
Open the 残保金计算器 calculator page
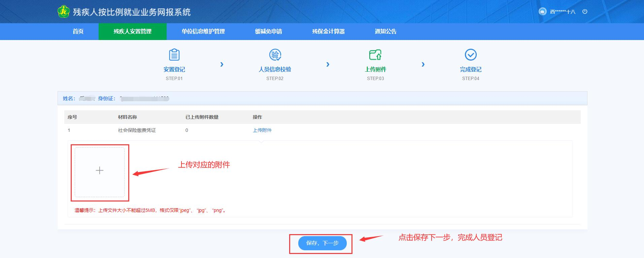[x=328, y=31]
